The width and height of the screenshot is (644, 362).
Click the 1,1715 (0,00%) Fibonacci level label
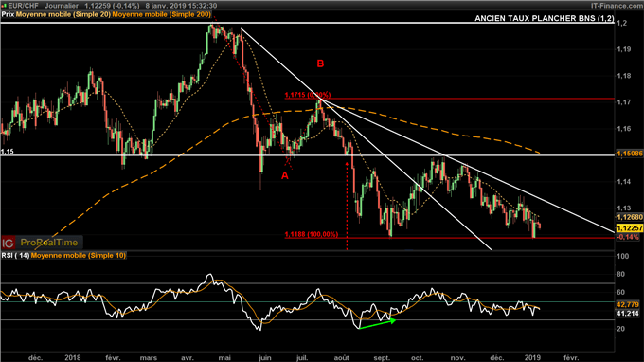tap(308, 95)
